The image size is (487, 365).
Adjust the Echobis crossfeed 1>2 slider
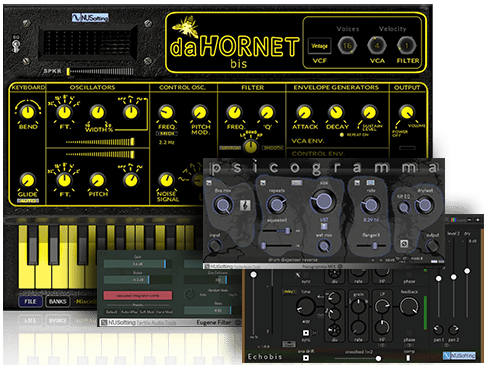coord(358,359)
